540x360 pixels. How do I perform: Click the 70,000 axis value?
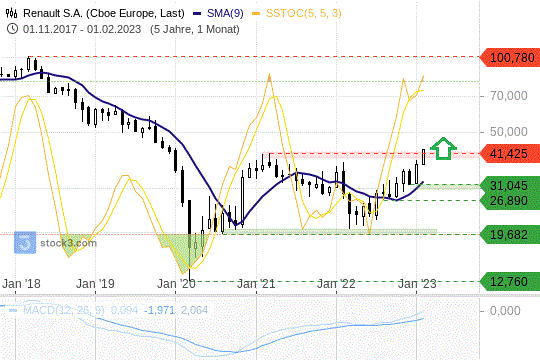click(508, 95)
